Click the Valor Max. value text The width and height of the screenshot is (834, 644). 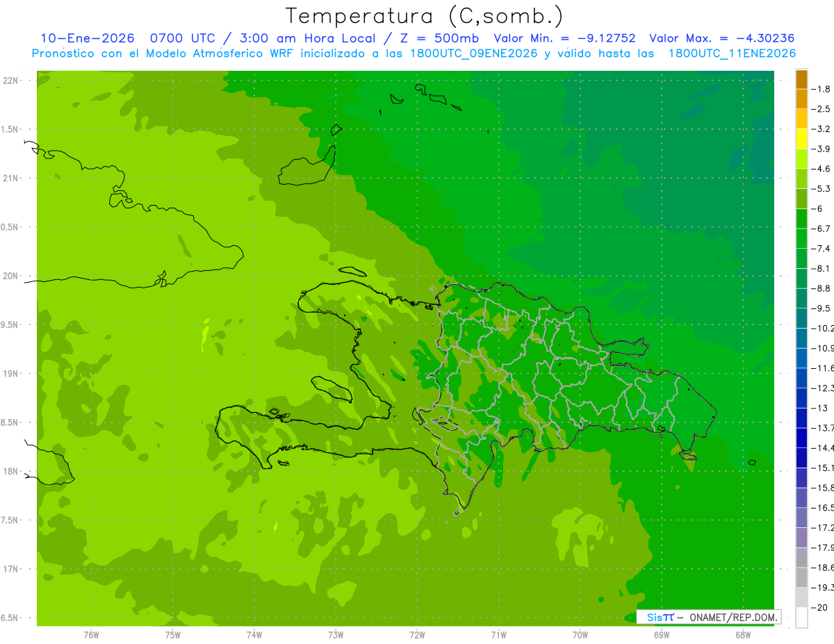pos(721,38)
